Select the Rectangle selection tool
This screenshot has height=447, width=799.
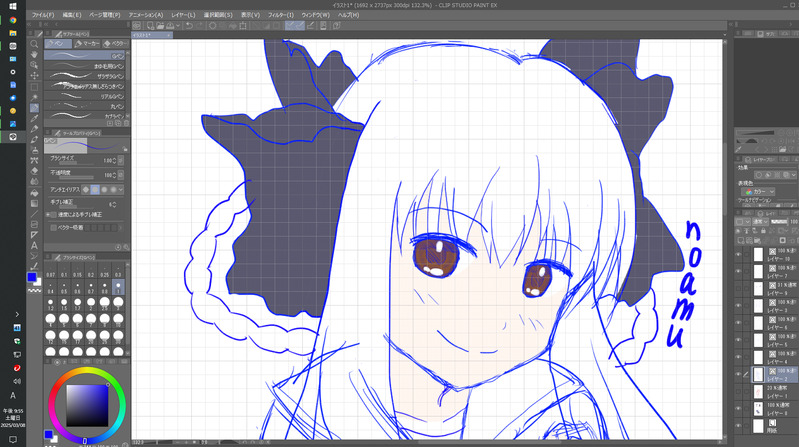34,87
